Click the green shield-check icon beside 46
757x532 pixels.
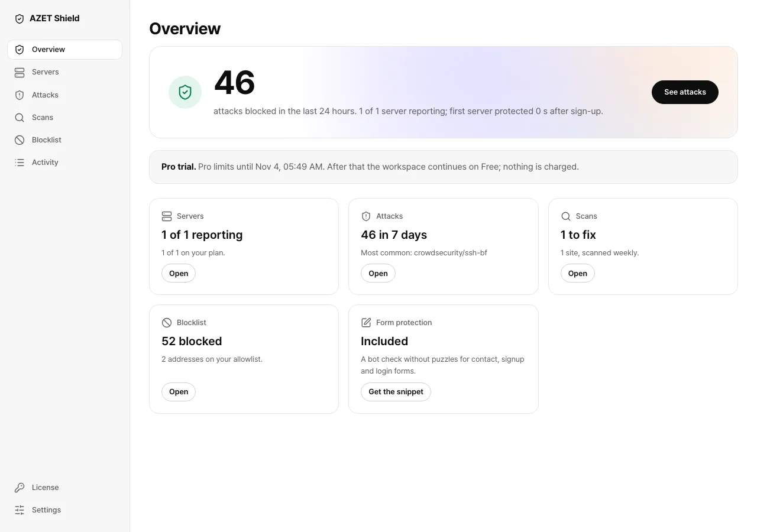click(185, 92)
